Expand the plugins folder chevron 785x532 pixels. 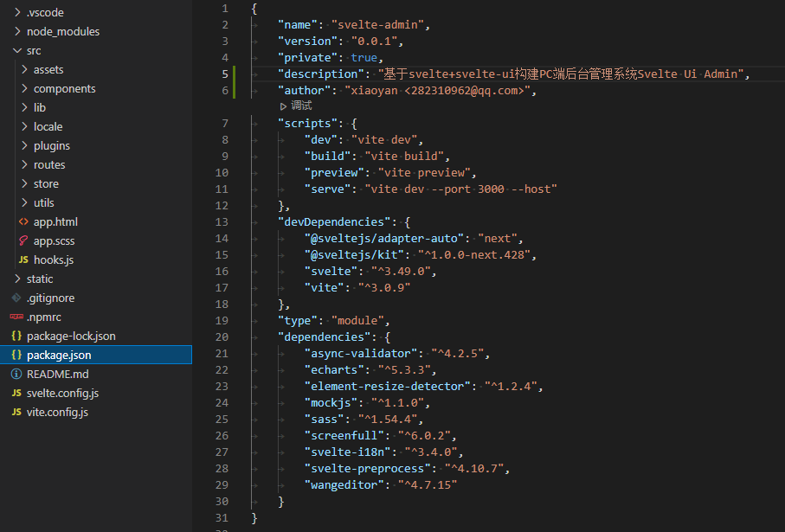pyautogui.click(x=24, y=145)
